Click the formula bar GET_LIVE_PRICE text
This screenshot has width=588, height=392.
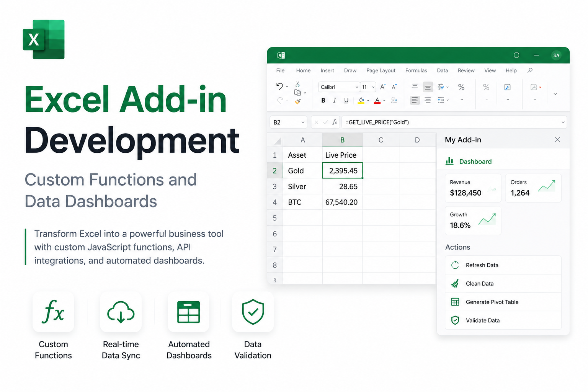tap(377, 122)
